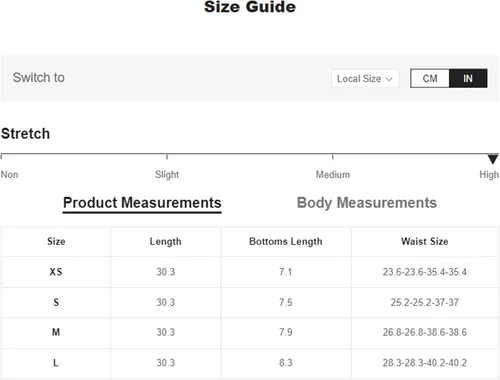The width and height of the screenshot is (500, 380).
Task: Click the L bottoms length value 8.3
Action: click(x=286, y=363)
